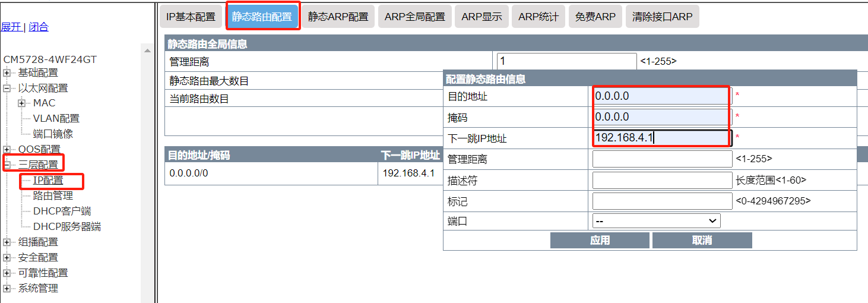The width and height of the screenshot is (868, 303).
Task: Open the ARP全局配置 tab
Action: click(414, 17)
